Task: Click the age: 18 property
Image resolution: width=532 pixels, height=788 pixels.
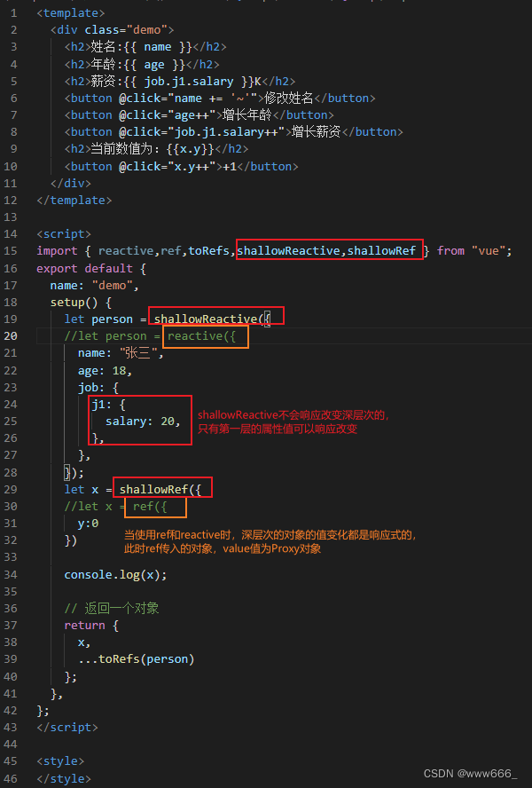Action: [105, 371]
